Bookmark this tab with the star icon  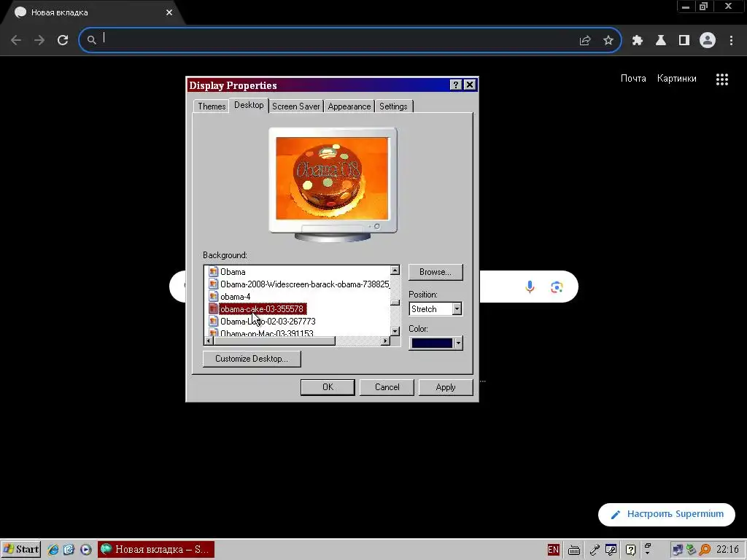[608, 41]
